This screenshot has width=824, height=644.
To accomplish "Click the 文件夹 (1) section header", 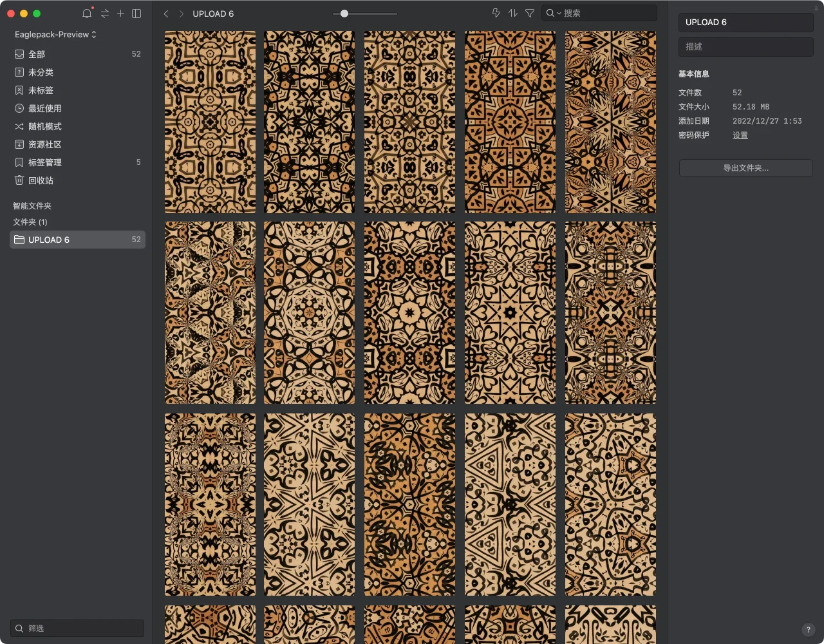I will pos(30,222).
